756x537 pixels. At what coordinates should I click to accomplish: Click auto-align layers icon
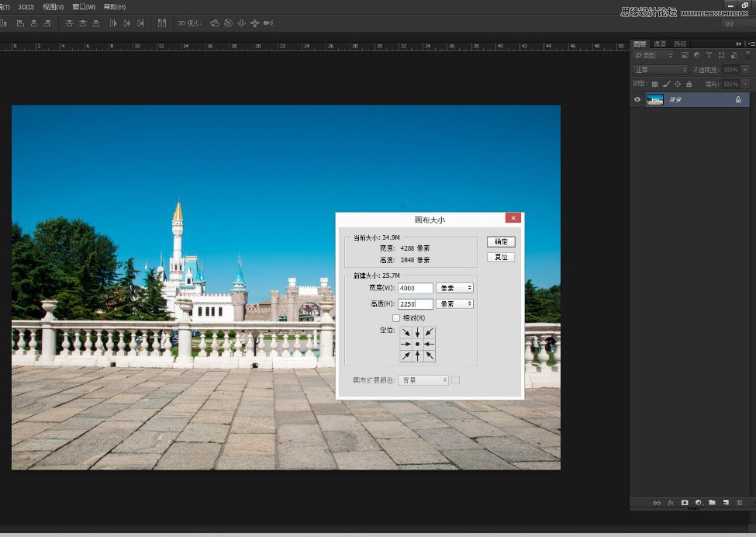(x=162, y=23)
